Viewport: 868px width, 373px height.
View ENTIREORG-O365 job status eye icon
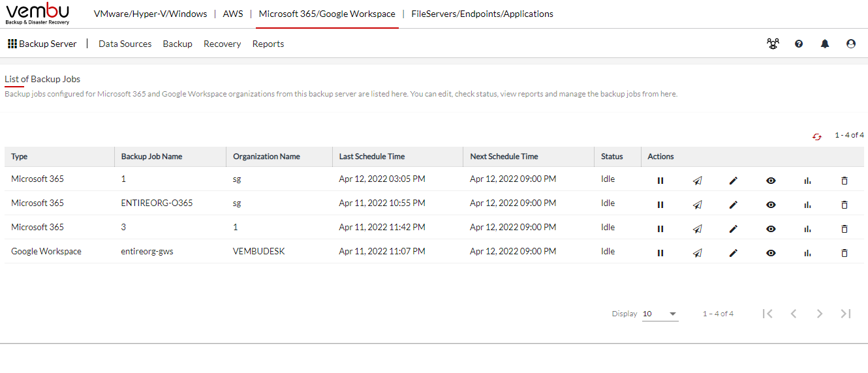771,205
